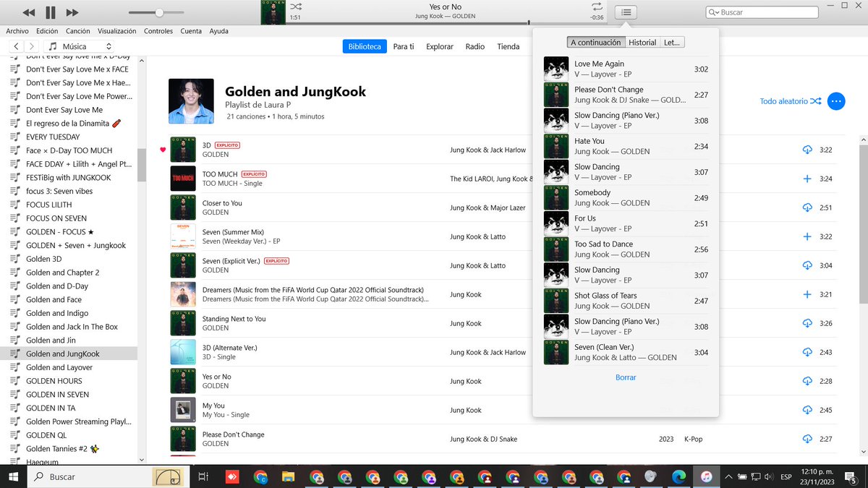Download Closer to You via cloud icon
The height and width of the screenshot is (488, 868).
click(x=807, y=207)
